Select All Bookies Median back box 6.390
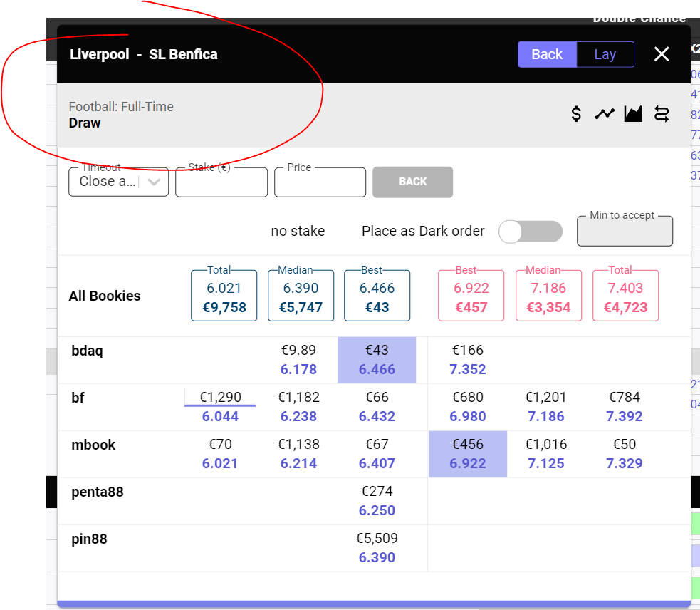The width and height of the screenshot is (700, 610). 301,296
